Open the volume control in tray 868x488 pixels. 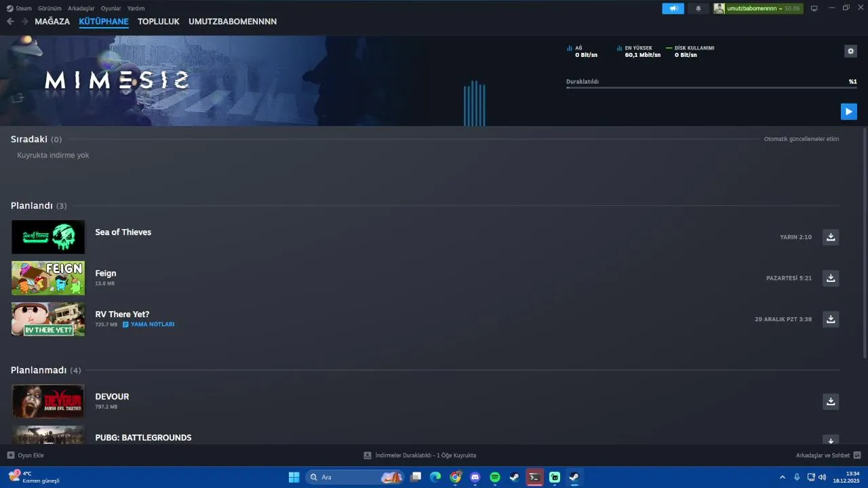pyautogui.click(x=822, y=477)
